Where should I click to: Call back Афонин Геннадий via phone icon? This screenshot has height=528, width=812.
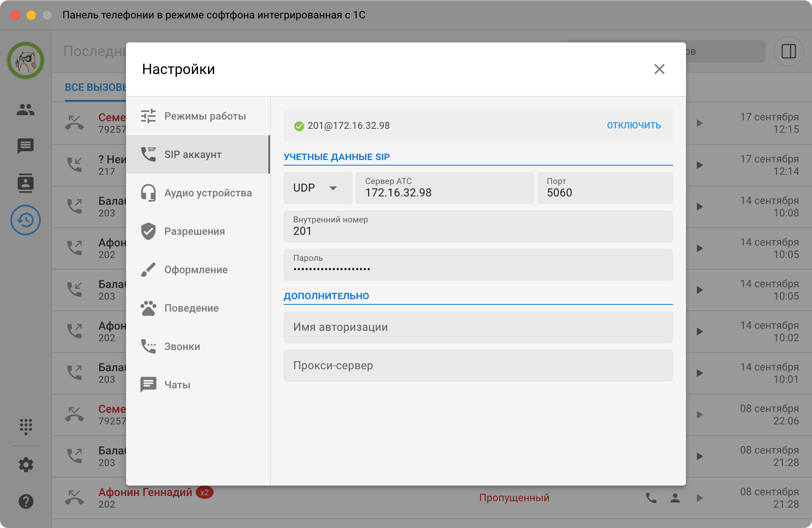coord(651,498)
